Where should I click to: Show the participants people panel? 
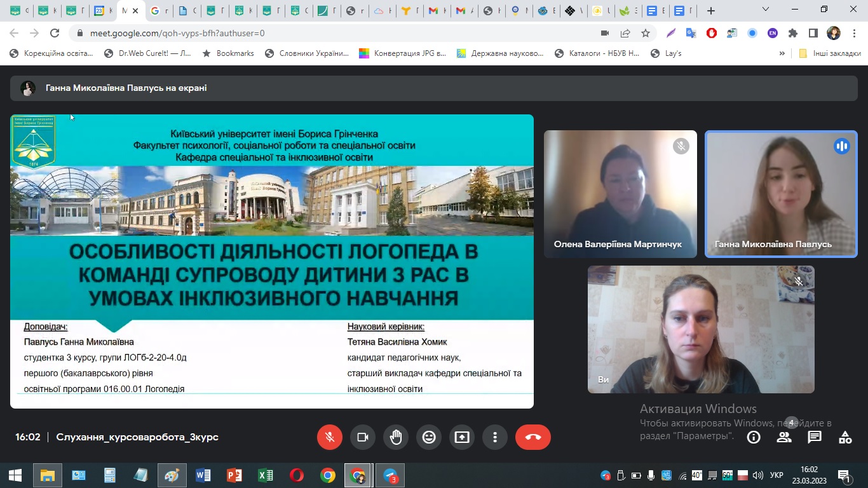pos(784,437)
